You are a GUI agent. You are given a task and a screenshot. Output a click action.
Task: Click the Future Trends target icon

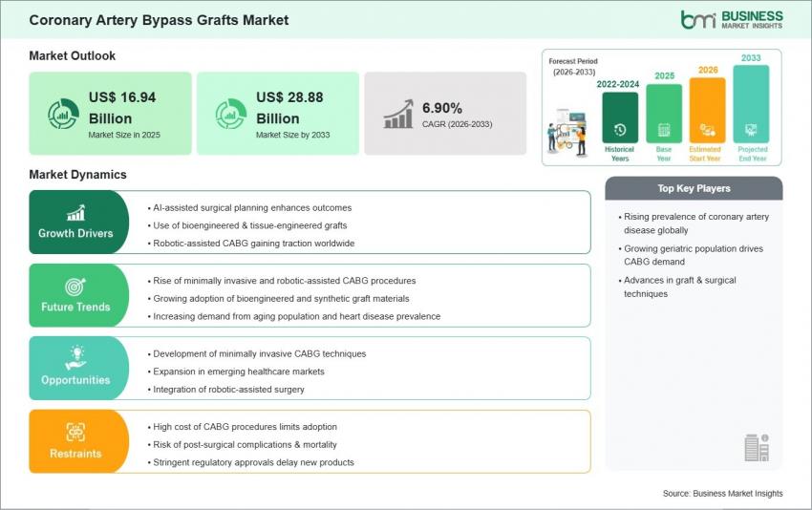[x=75, y=287]
